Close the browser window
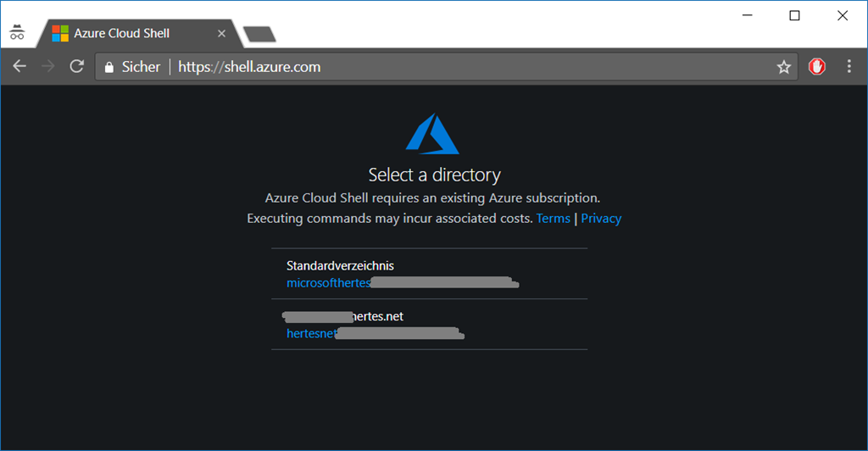 coord(843,15)
